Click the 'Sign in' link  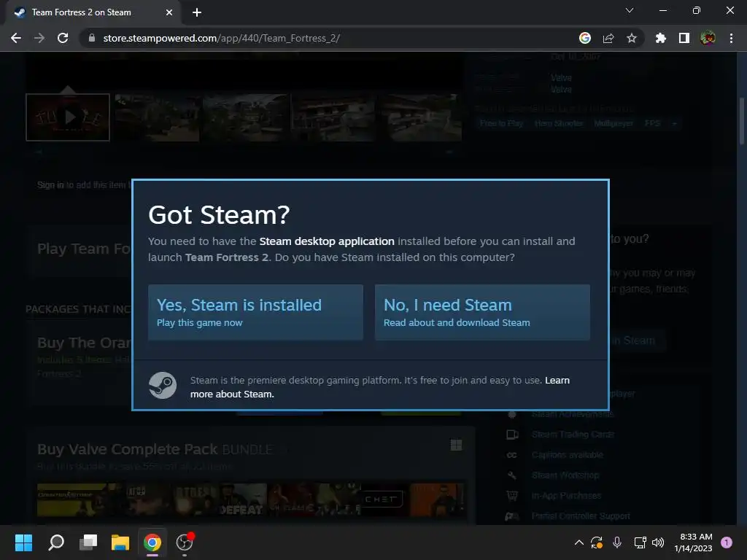(x=50, y=184)
